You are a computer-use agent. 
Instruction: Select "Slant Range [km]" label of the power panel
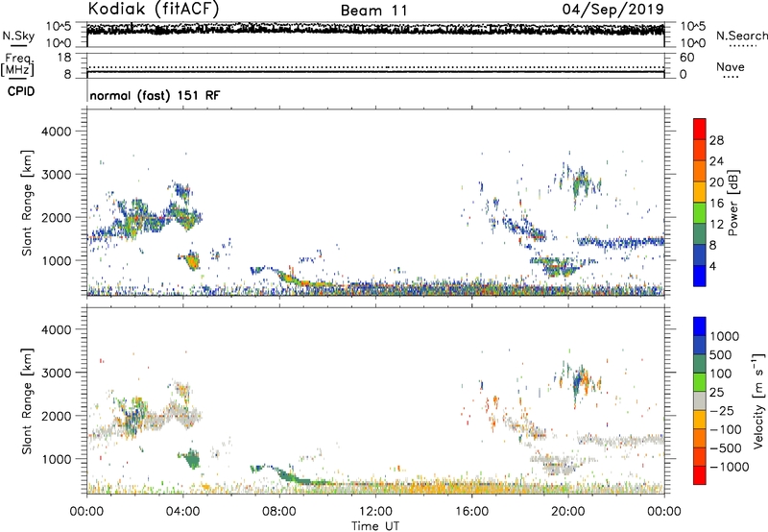tap(27, 203)
